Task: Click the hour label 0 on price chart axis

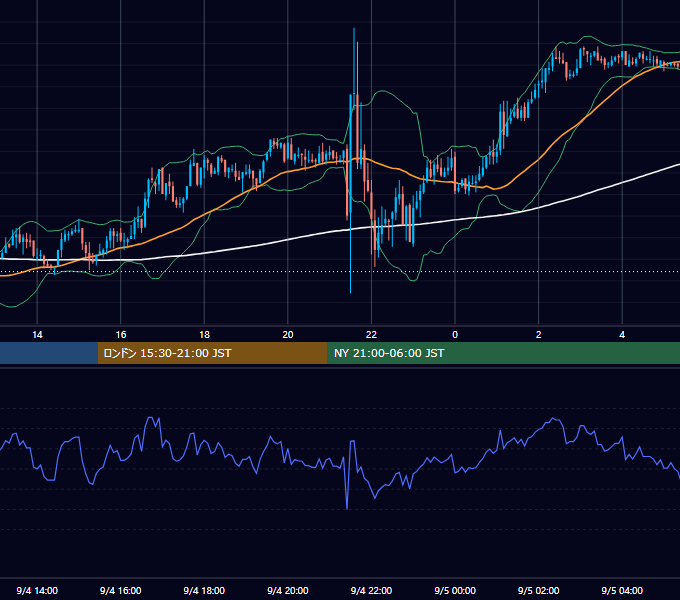Action: [x=455, y=334]
